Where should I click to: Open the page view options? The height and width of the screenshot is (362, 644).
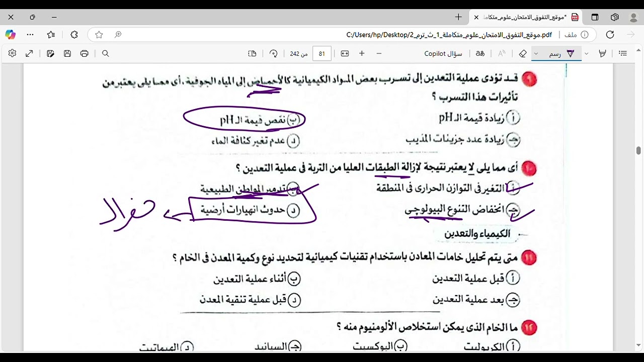pos(253,53)
